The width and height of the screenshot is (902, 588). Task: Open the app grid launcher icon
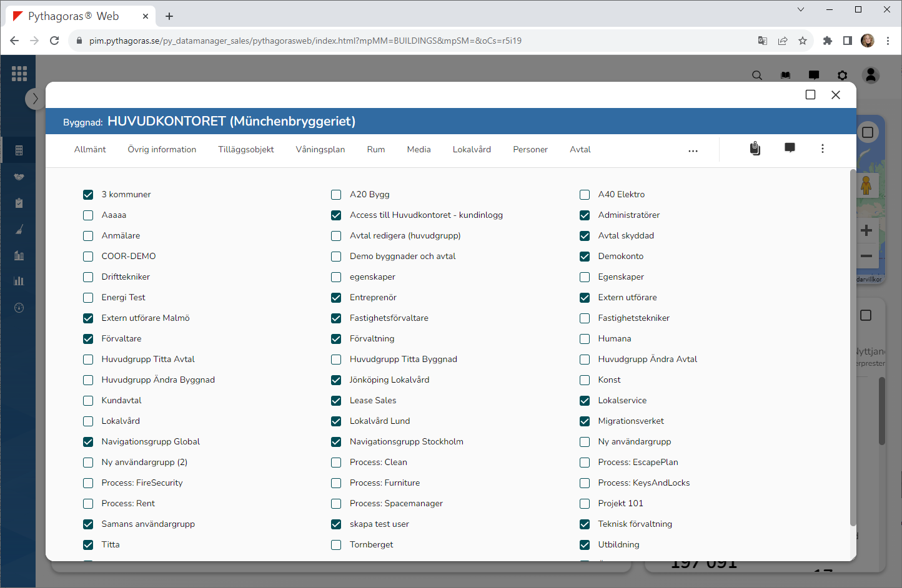(19, 74)
